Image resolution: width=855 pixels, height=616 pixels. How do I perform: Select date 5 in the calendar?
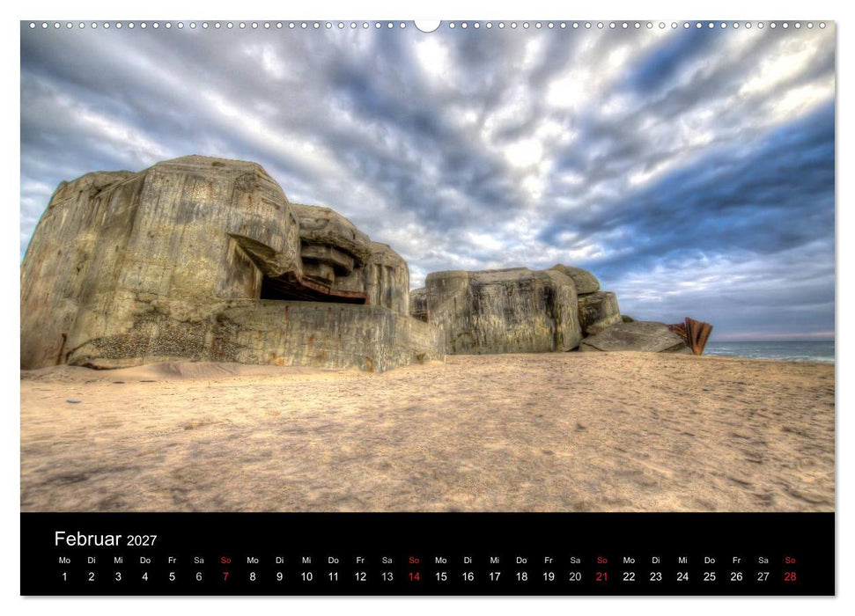click(x=172, y=576)
